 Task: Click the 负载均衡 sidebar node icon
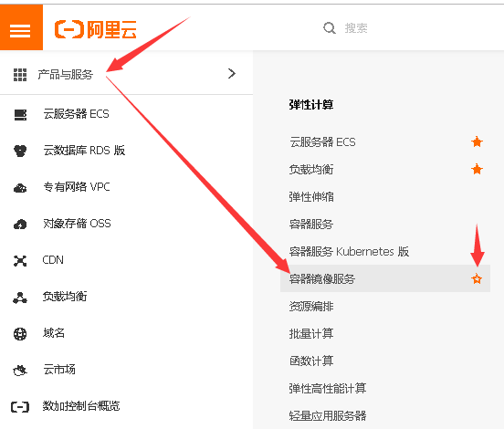click(20, 298)
